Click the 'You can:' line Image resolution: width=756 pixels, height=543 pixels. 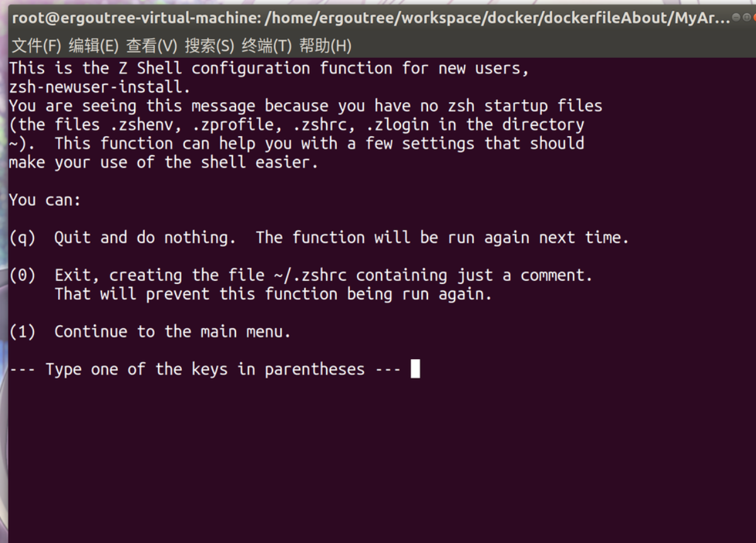pyautogui.click(x=45, y=200)
